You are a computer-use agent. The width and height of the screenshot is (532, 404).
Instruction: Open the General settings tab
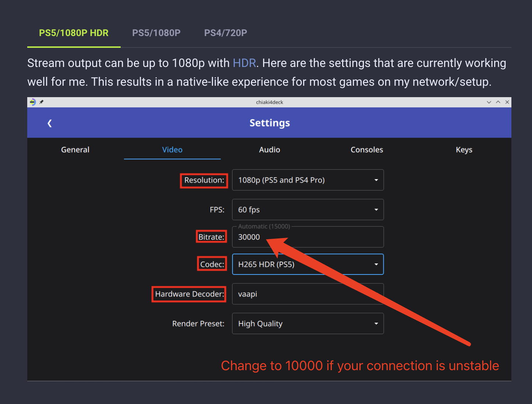pos(75,150)
